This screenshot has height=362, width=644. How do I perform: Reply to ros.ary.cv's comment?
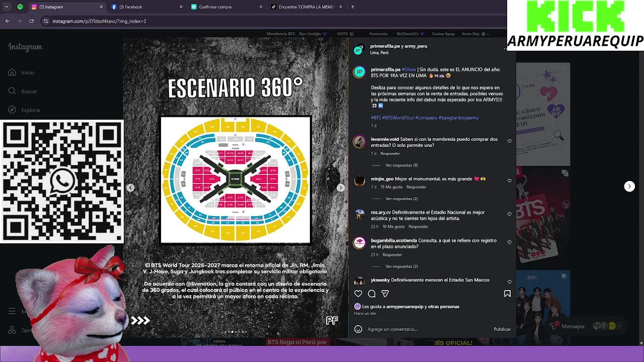419,227
